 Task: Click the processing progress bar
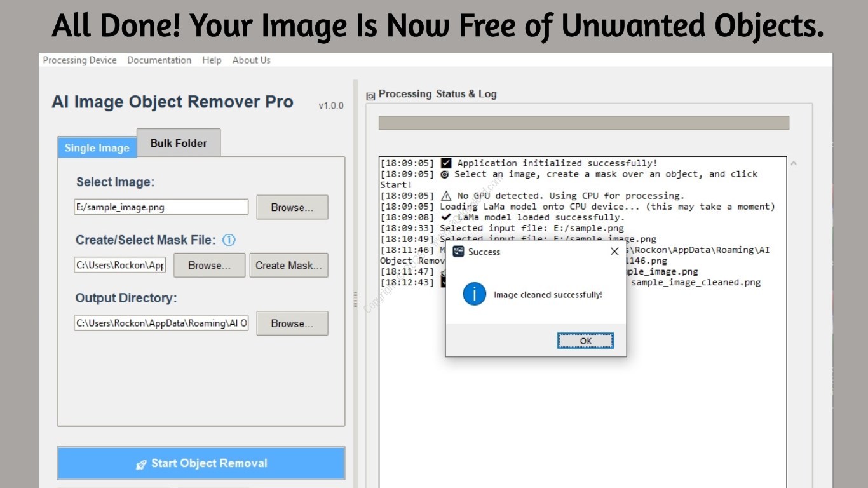(584, 123)
